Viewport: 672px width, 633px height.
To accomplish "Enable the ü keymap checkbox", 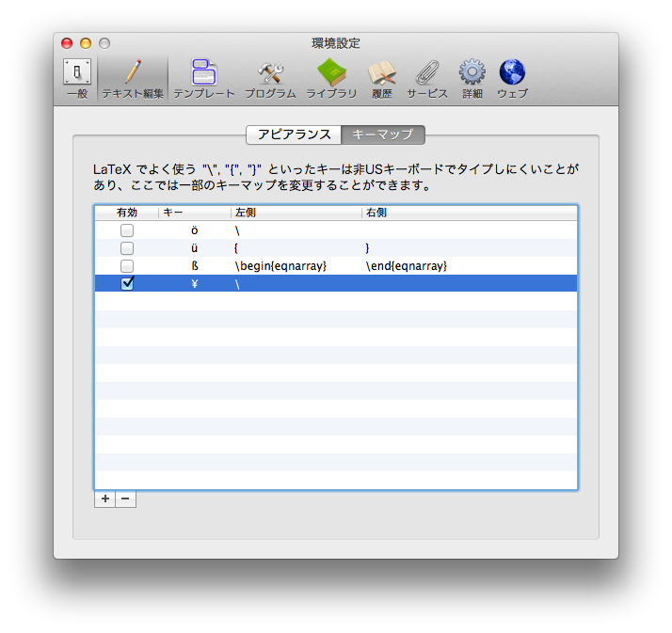I will pyautogui.click(x=127, y=248).
